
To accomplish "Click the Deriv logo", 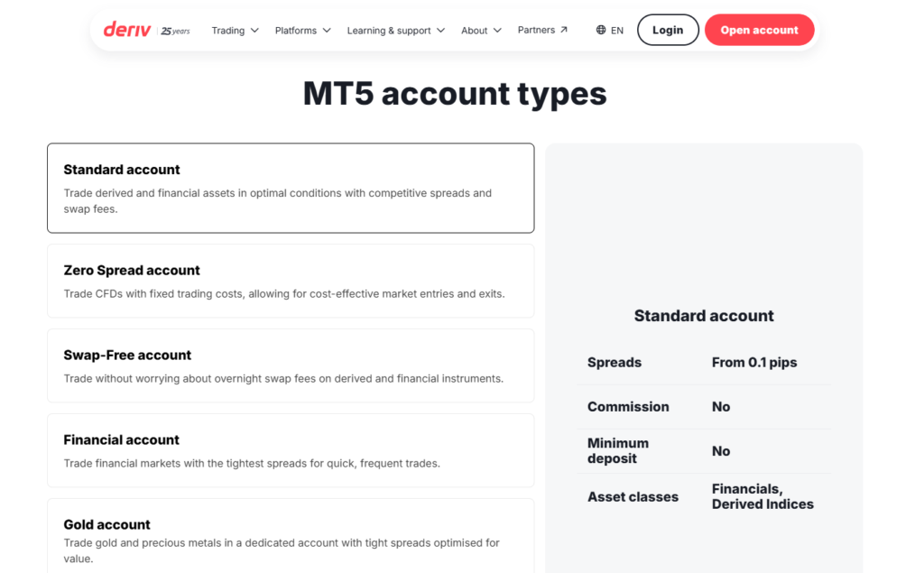I will pyautogui.click(x=127, y=30).
